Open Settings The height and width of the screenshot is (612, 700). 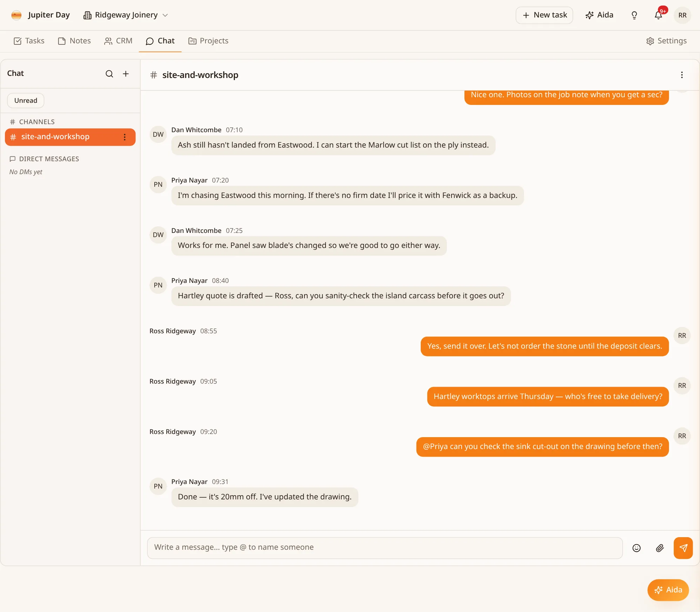[x=666, y=41]
